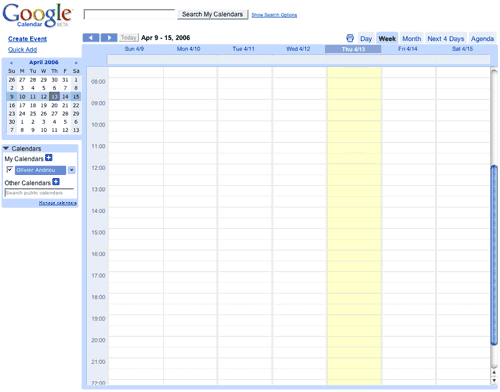This screenshot has height=392, width=500.
Task: Add a new calendar under My Calendars
Action: click(49, 158)
